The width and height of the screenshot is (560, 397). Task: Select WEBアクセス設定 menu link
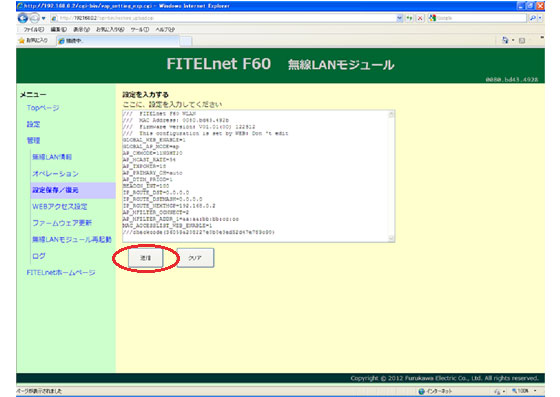(60, 206)
